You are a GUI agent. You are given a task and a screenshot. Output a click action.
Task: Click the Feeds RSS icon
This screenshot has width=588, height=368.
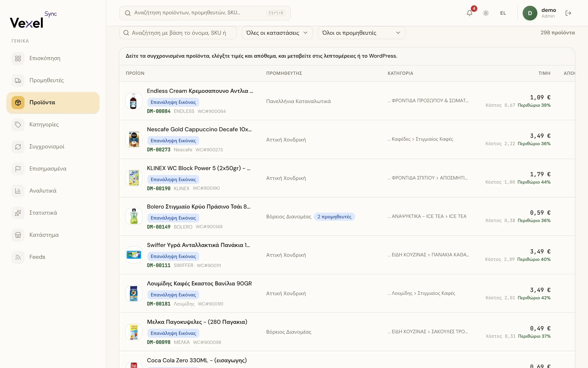click(x=18, y=257)
